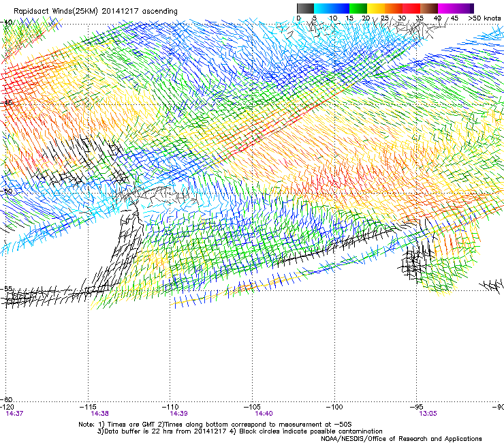Select the yellow 20-25 knots legend segment
Image resolution: width=504 pixels, height=443 pixels.
376,8
